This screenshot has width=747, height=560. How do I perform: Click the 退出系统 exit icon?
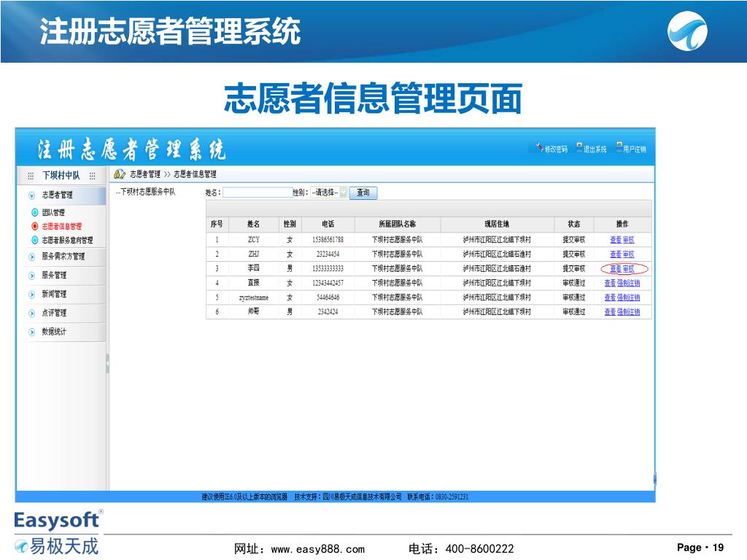pos(578,148)
